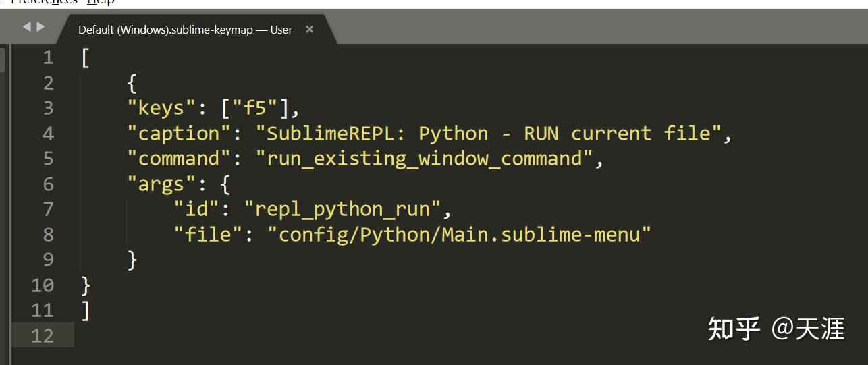Image resolution: width=868 pixels, height=365 pixels.
Task: Click the opening square bracket on line 1
Action: tap(85, 58)
